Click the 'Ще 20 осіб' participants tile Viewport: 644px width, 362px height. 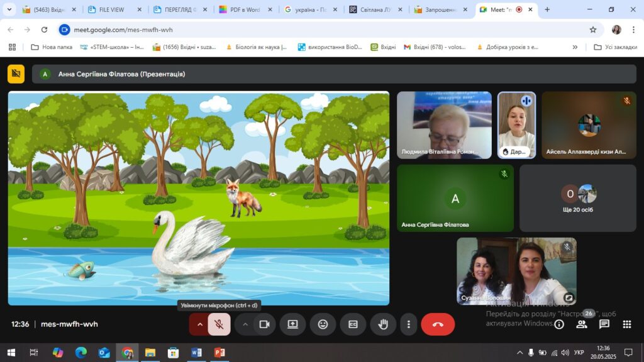pyautogui.click(x=578, y=198)
